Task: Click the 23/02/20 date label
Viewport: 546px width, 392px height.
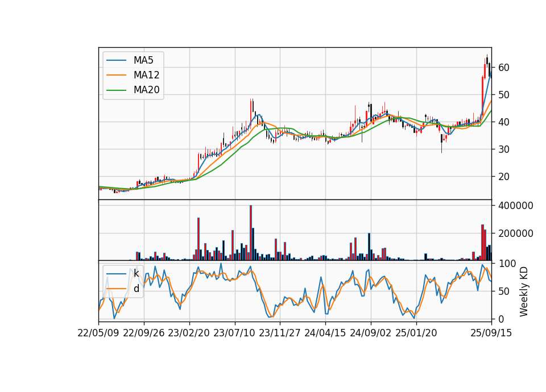Action: (189, 333)
